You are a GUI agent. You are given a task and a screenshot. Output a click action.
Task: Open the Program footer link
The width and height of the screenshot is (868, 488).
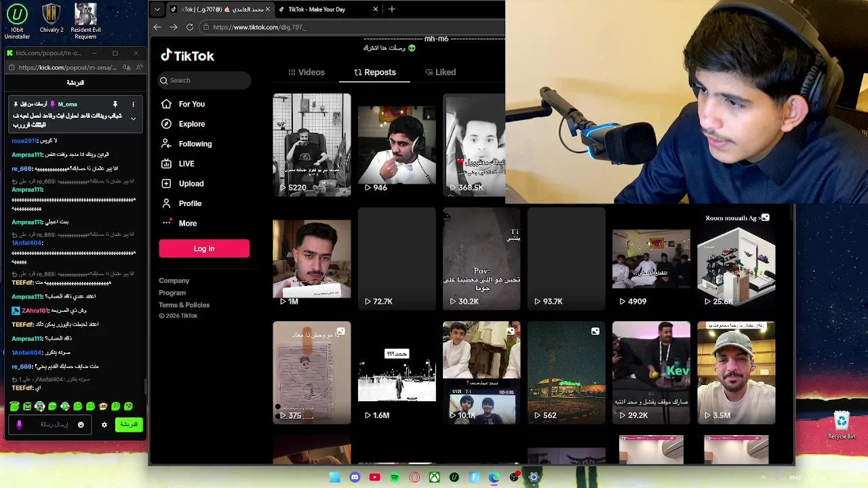(x=172, y=293)
